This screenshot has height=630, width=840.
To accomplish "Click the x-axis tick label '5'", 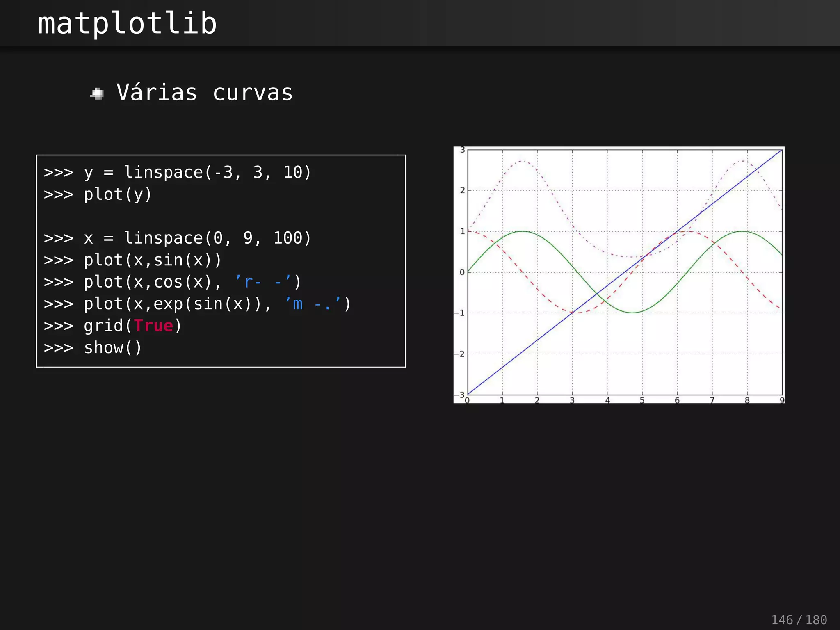I will click(x=642, y=400).
